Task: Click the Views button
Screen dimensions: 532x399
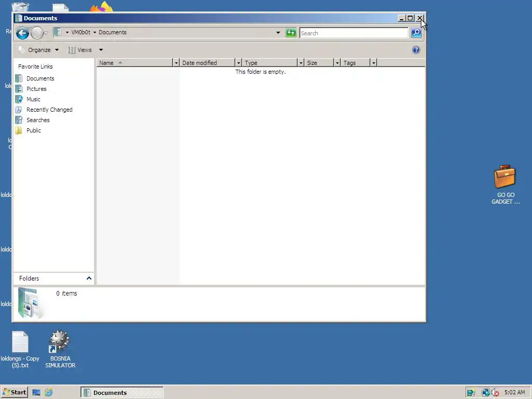Action: (x=80, y=50)
